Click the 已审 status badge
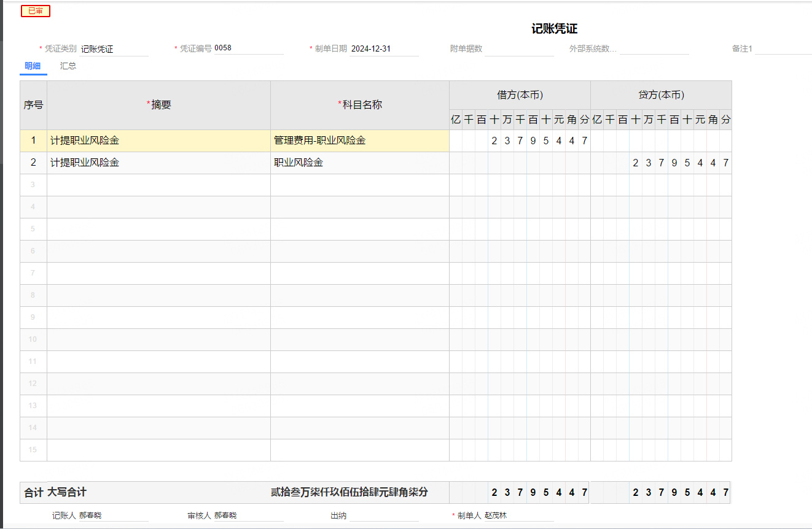Image resolution: width=812 pixels, height=529 pixels. (36, 11)
